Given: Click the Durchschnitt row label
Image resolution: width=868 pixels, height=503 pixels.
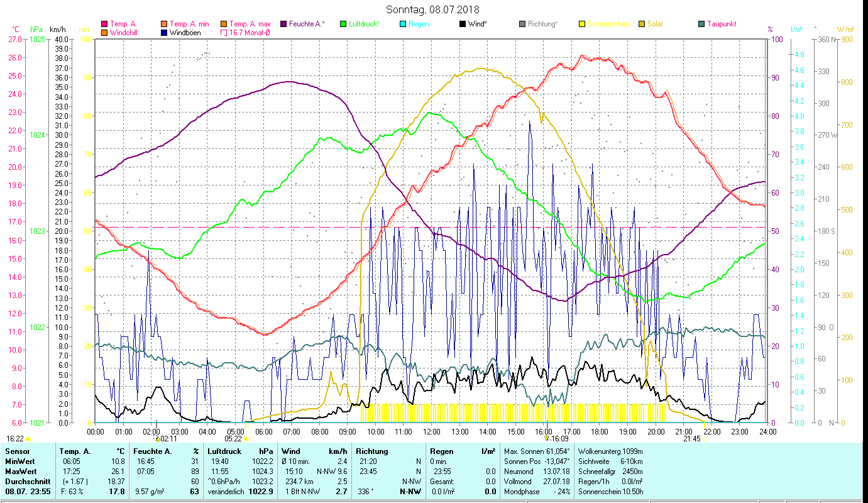Looking at the screenshot, I should coord(27,482).
